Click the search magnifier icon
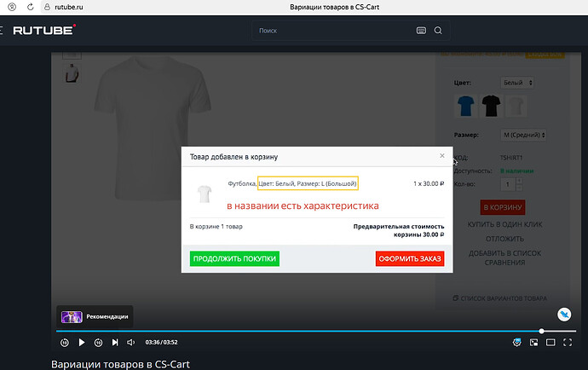The height and width of the screenshot is (370, 588). click(x=438, y=32)
